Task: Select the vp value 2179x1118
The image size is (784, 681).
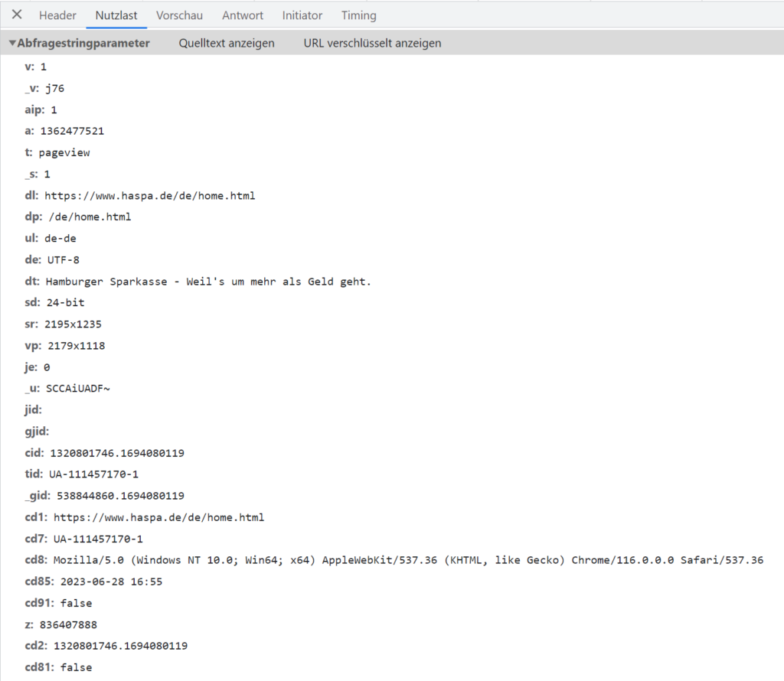Action: coord(76,345)
